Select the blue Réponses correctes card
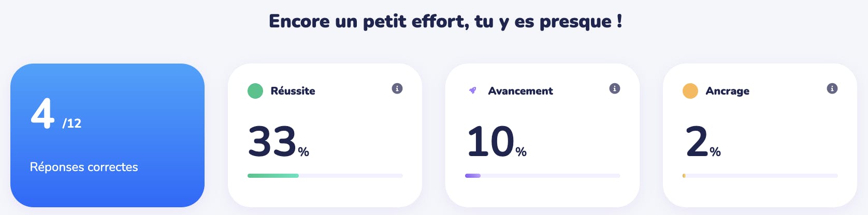 coord(107,135)
